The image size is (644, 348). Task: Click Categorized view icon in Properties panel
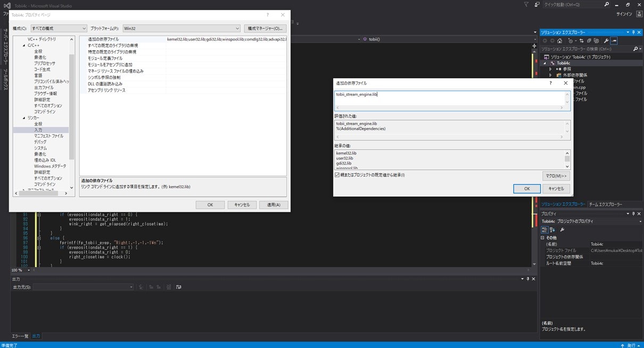pyautogui.click(x=544, y=229)
